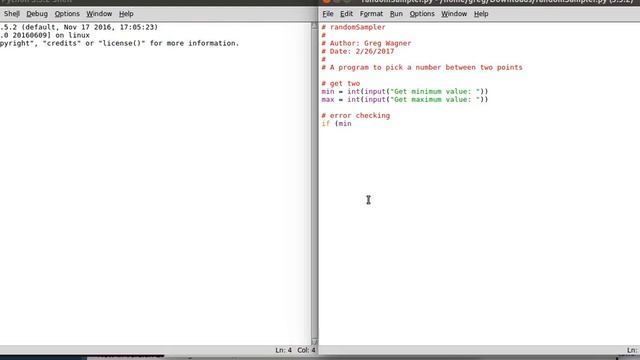The image size is (640, 360).
Task: Click the 'Ln: 4' status in shell
Action: point(283,350)
